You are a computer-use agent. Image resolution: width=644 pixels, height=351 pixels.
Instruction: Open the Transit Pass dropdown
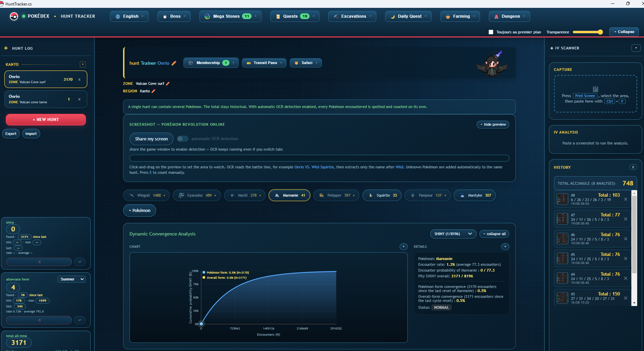(x=264, y=63)
